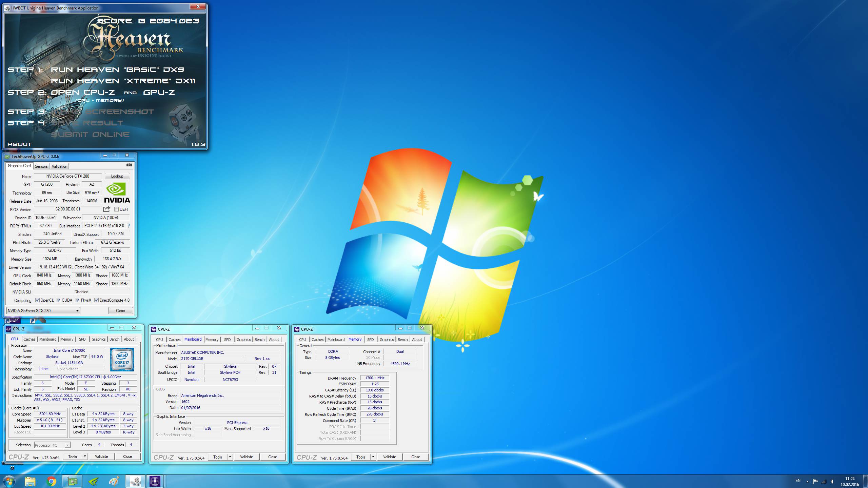
Task: Open Windows Explorer from the taskbar
Action: click(x=30, y=481)
